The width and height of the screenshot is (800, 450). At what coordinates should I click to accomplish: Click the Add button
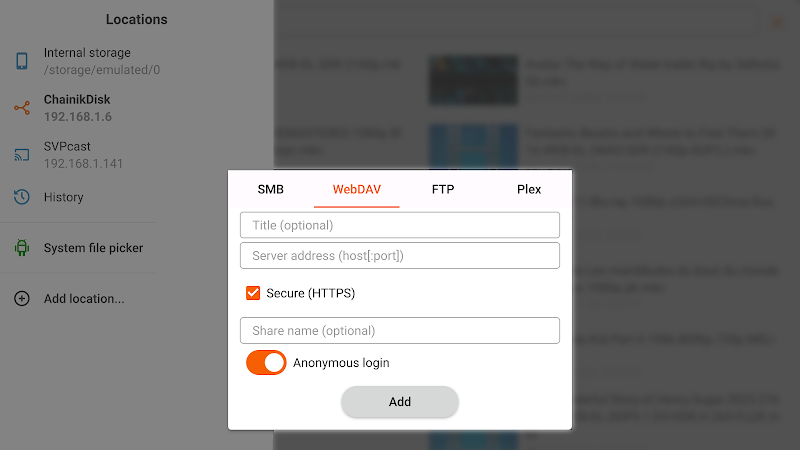399,402
